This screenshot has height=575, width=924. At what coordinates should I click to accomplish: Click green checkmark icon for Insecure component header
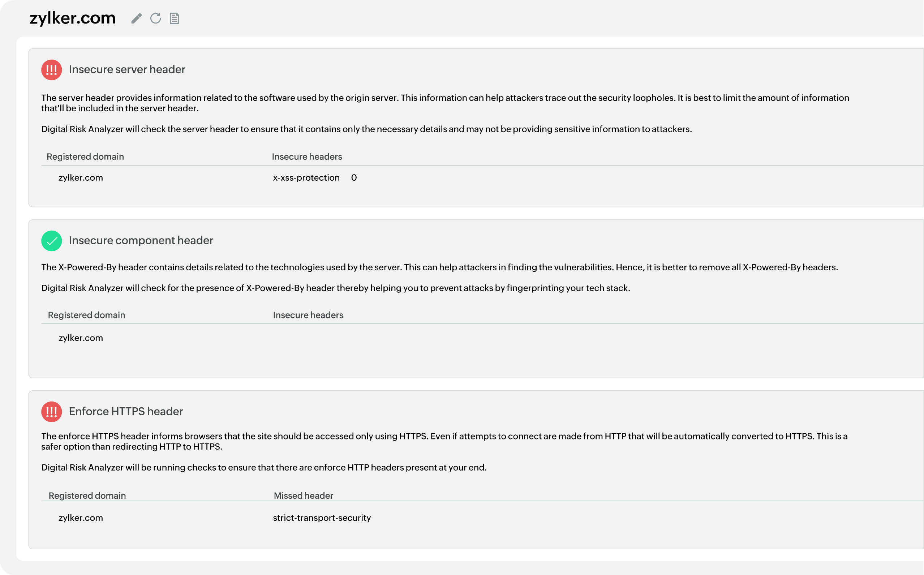point(52,241)
